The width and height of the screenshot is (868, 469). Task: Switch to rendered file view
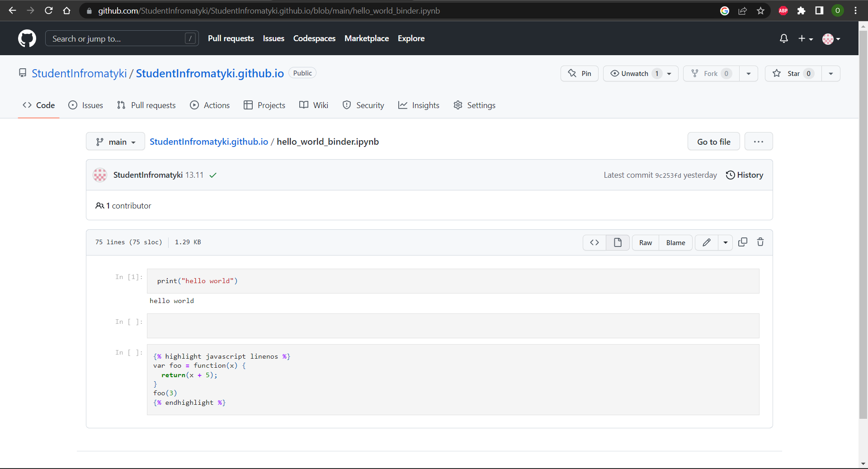(618, 242)
